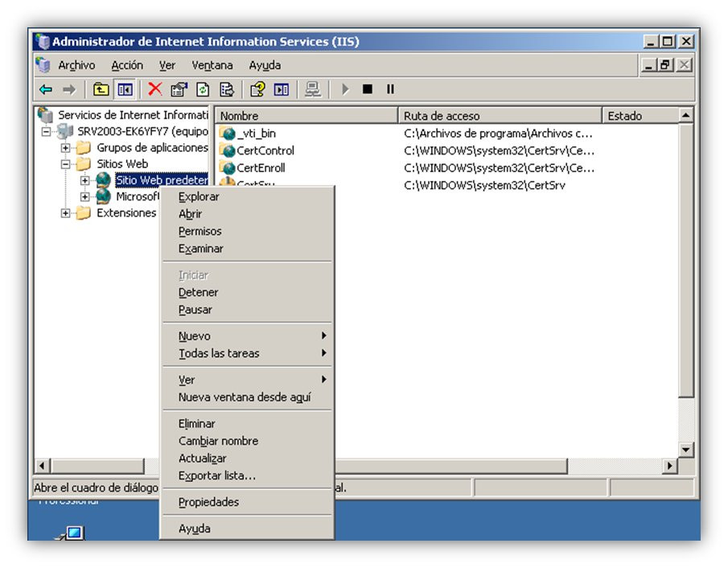This screenshot has height=568, width=728.
Task: Click the list pane right scroll arrow
Action: point(669,465)
